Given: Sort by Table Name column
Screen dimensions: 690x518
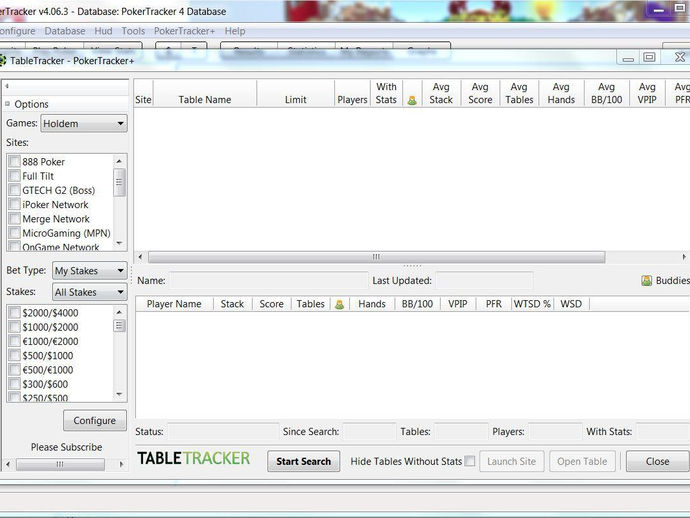Looking at the screenshot, I should [x=205, y=93].
